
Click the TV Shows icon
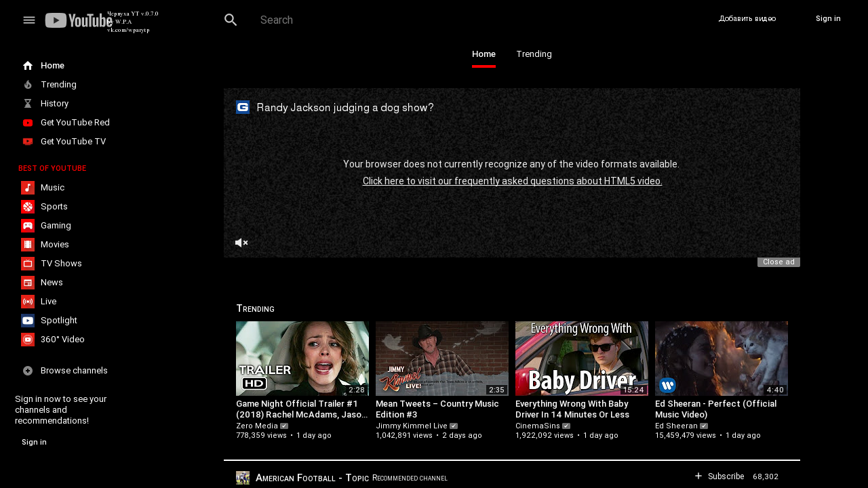click(x=28, y=264)
